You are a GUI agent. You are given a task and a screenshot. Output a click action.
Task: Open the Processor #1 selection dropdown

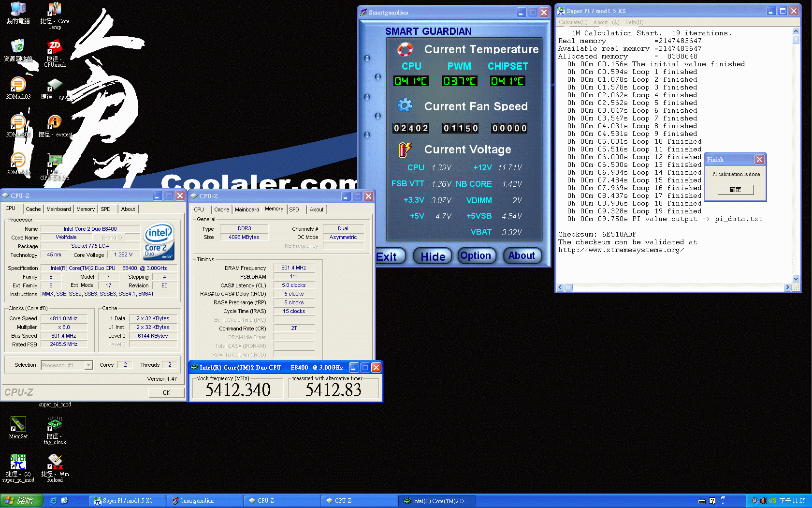point(87,365)
